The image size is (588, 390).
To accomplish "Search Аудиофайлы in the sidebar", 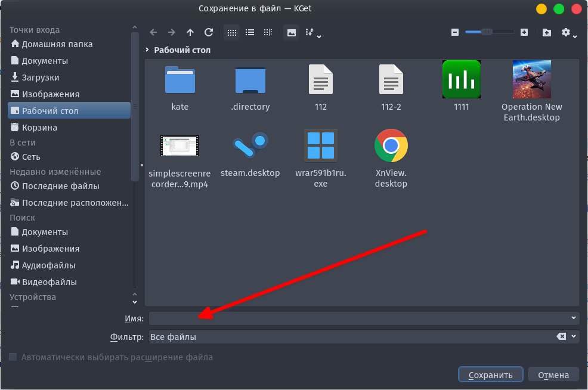I will (69, 265).
